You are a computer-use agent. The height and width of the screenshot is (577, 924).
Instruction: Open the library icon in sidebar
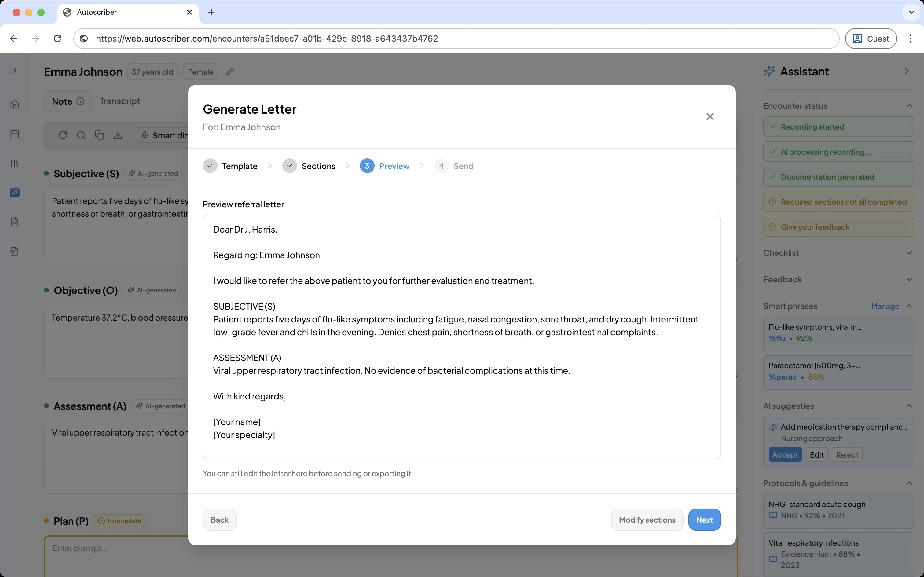click(x=14, y=163)
